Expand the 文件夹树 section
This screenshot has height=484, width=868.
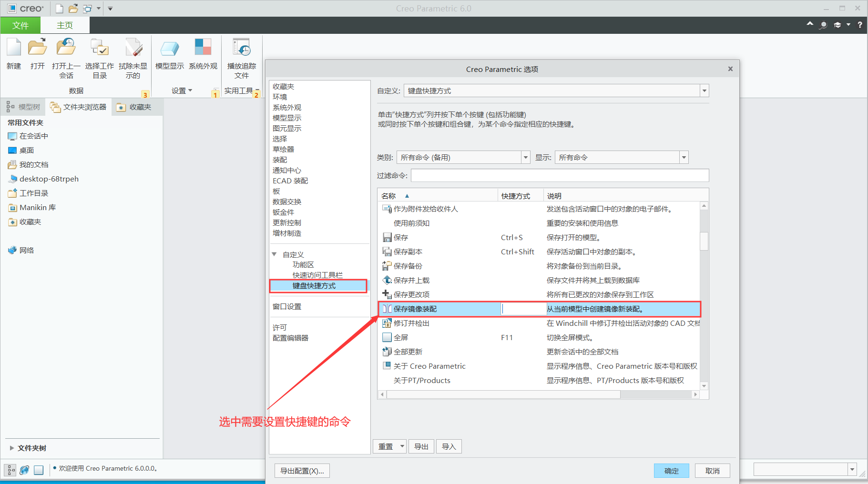[12, 448]
